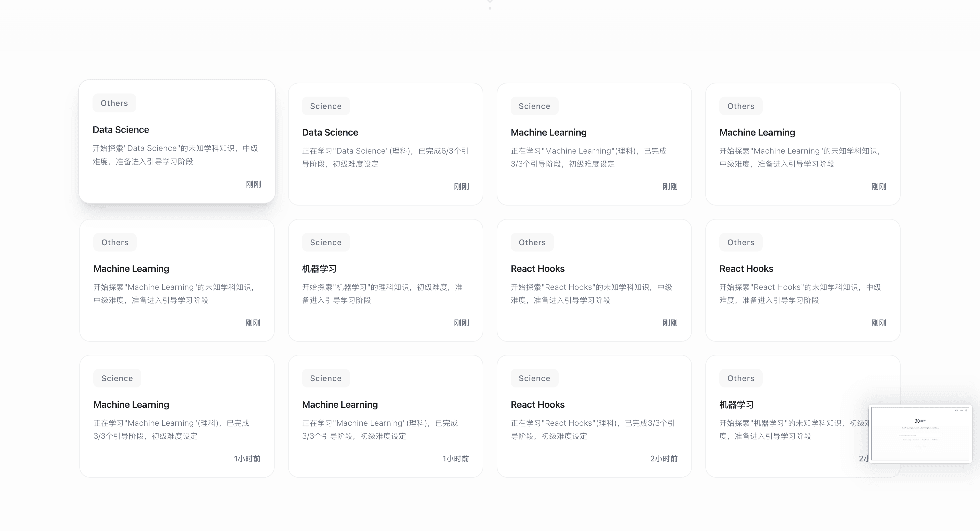
Task: Click Science tag on the React Hooks card
Action: coord(535,378)
